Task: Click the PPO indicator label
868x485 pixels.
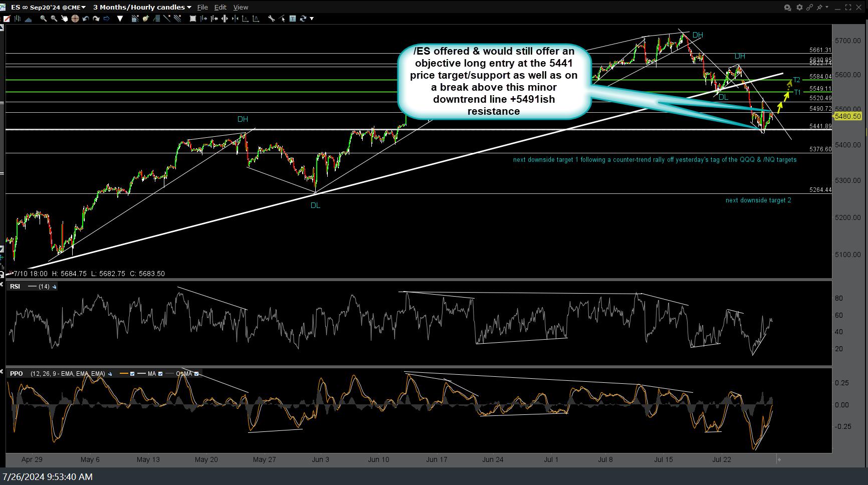Action: [x=17, y=374]
